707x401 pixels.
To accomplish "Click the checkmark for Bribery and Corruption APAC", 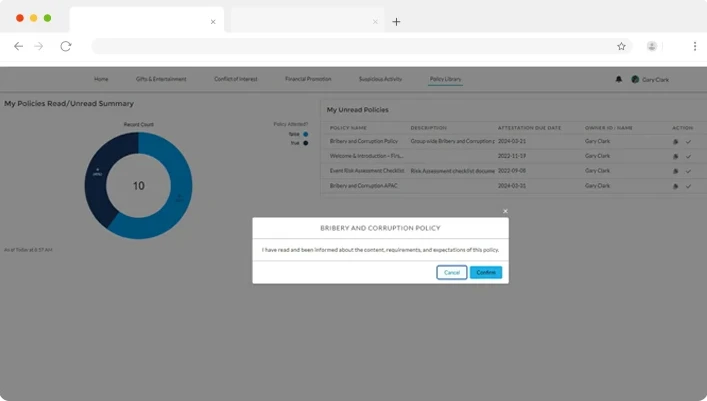I will coord(688,186).
